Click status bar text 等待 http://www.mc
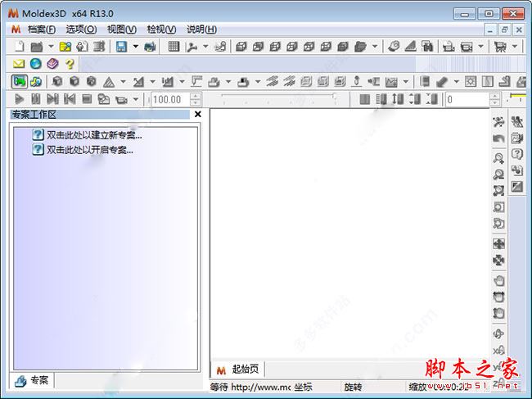This screenshot has height=399, width=532. click(250, 387)
